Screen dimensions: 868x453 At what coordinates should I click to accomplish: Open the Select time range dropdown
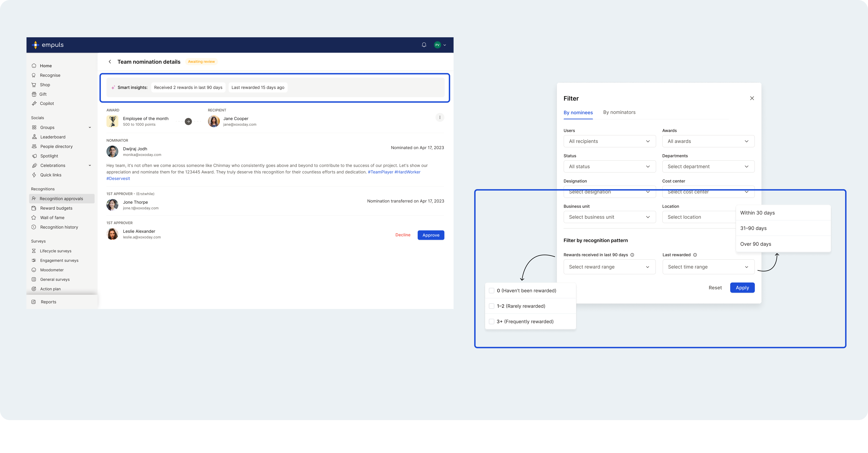click(709, 267)
